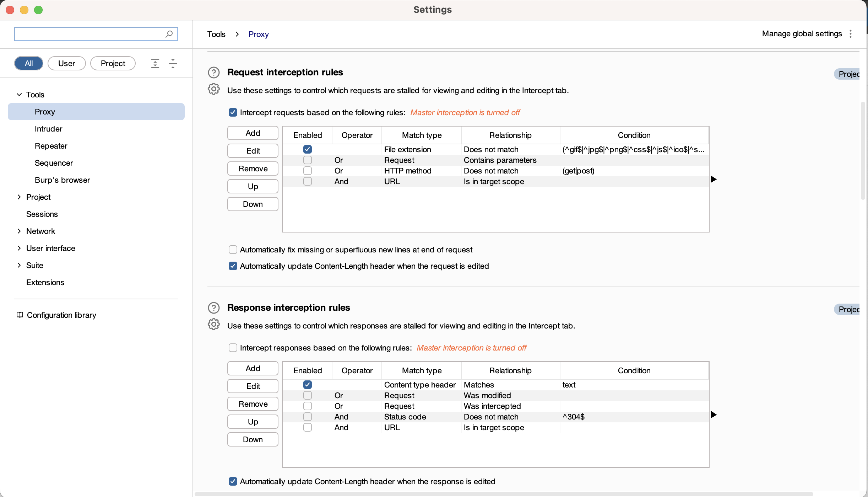Open Extensions settings in the sidebar
The image size is (868, 497).
pyautogui.click(x=45, y=282)
